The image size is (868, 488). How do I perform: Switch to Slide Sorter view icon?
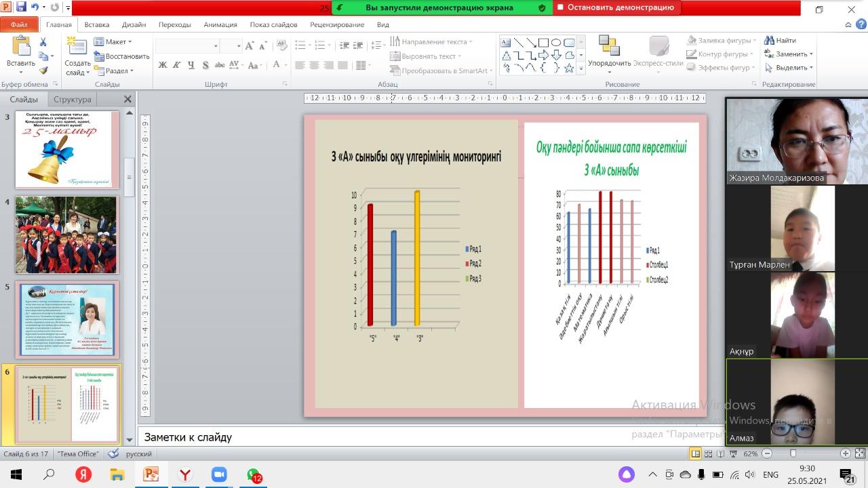pyautogui.click(x=708, y=453)
